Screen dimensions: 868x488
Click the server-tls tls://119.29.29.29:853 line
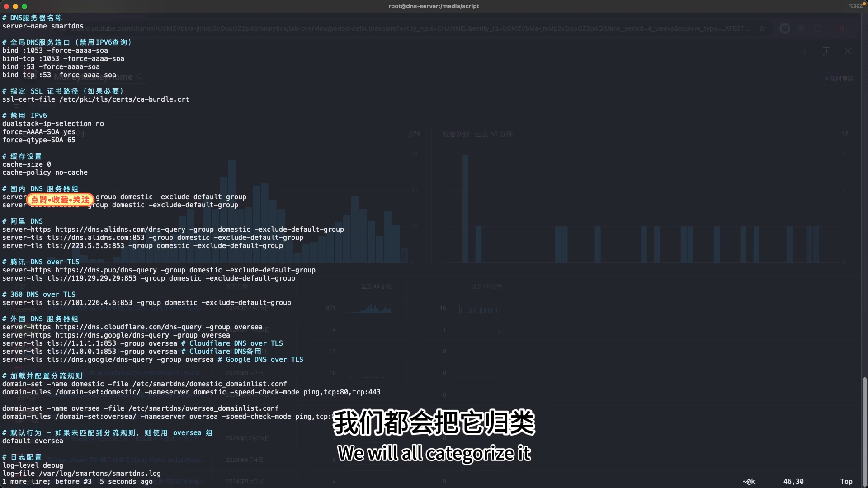tap(149, 278)
